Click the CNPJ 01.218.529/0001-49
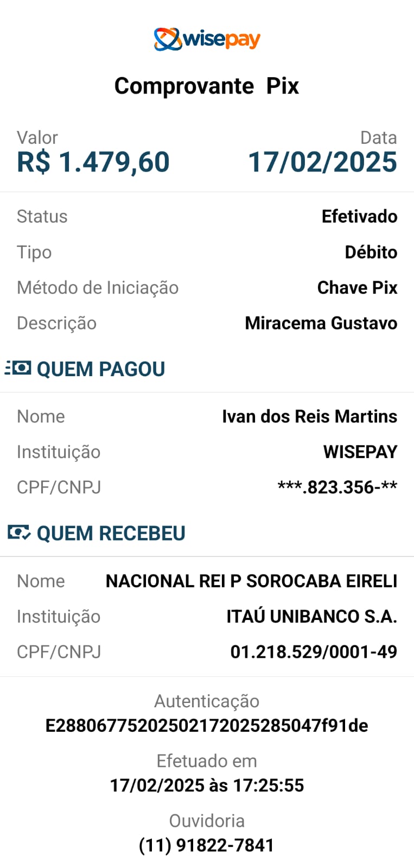The image size is (414, 868). pyautogui.click(x=314, y=652)
